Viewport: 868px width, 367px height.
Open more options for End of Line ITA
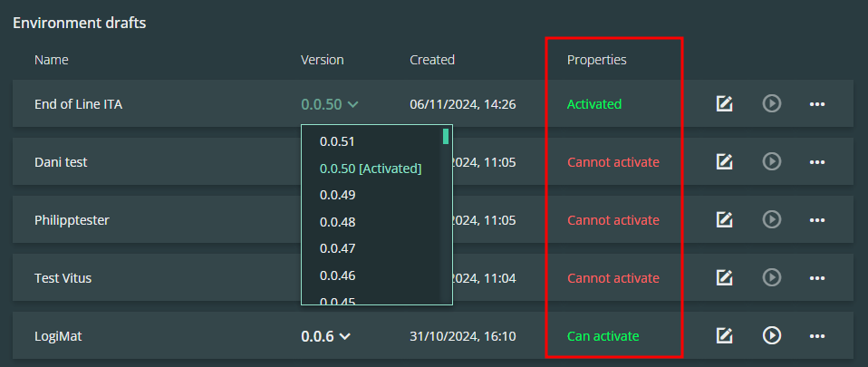point(817,104)
